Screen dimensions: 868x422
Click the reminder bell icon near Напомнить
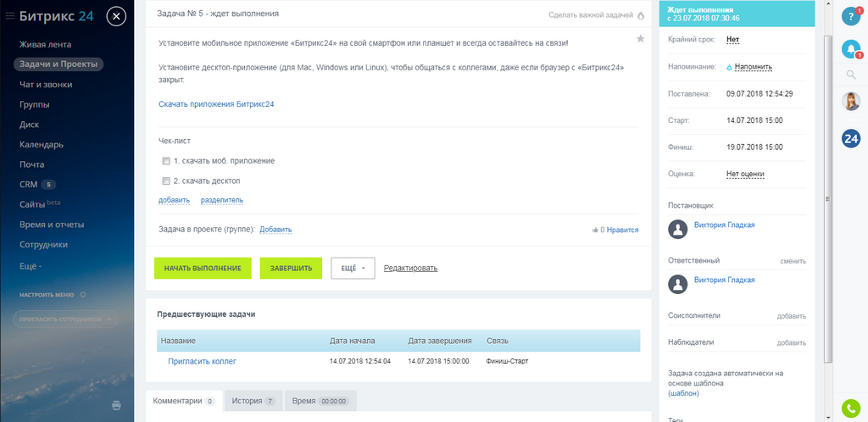pyautogui.click(x=729, y=67)
